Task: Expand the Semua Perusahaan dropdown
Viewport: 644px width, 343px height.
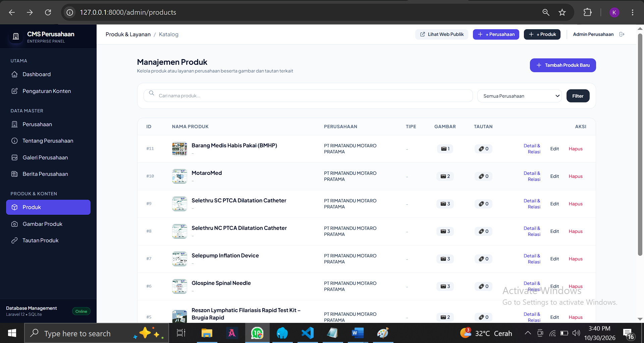Action: [519, 96]
